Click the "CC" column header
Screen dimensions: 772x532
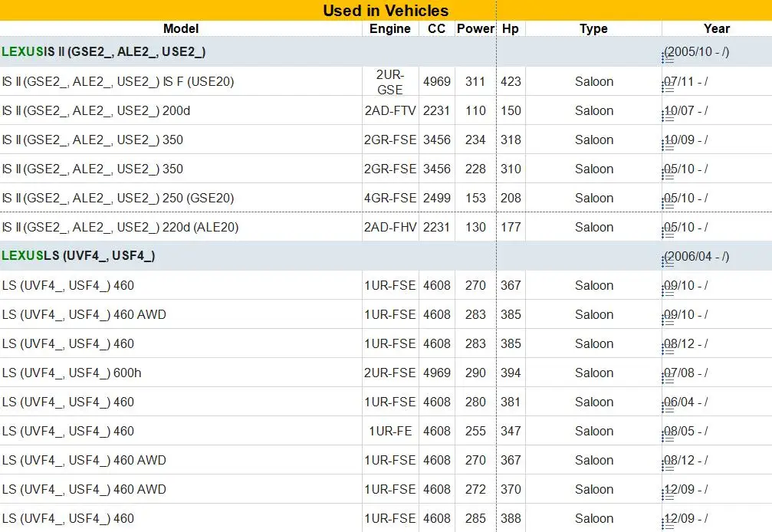coord(437,28)
